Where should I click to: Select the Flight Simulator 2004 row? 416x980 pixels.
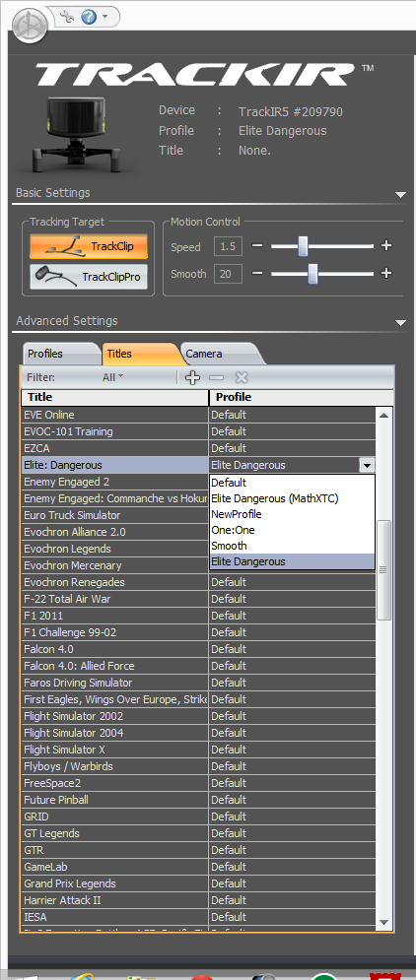coord(114,733)
